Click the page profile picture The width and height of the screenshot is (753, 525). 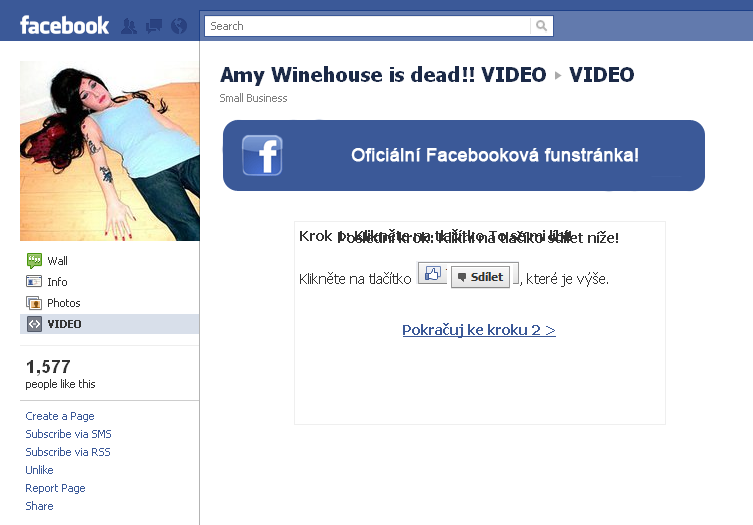[x=109, y=151]
